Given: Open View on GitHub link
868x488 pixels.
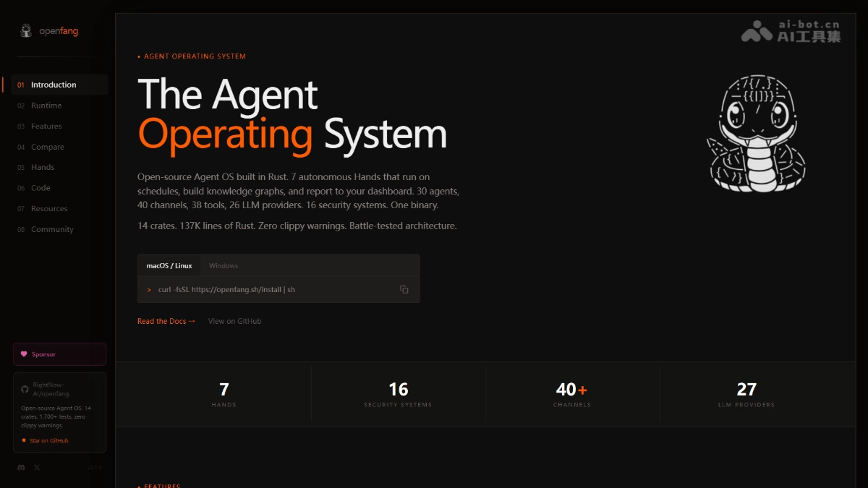Looking at the screenshot, I should [x=234, y=321].
